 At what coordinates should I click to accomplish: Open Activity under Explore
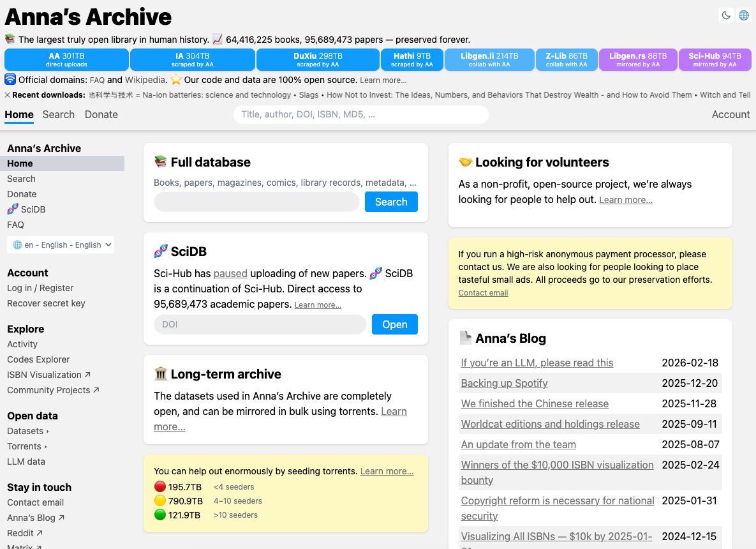pos(22,344)
